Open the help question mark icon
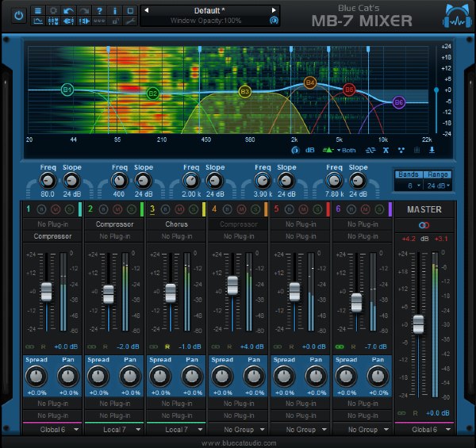Image resolution: width=476 pixels, height=448 pixels. tap(98, 10)
